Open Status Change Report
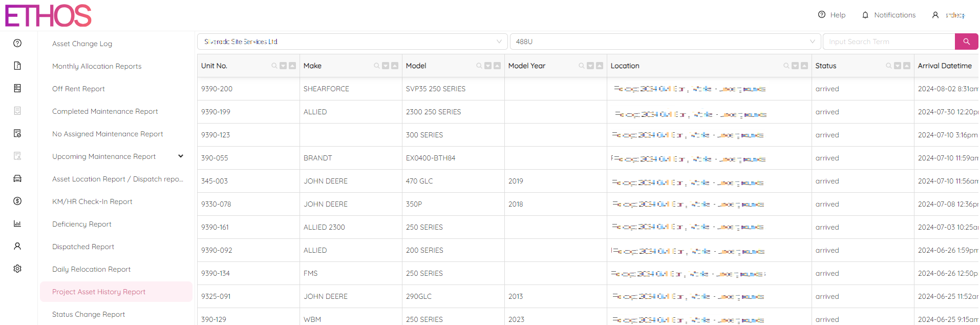The width and height of the screenshot is (980, 325). (89, 314)
